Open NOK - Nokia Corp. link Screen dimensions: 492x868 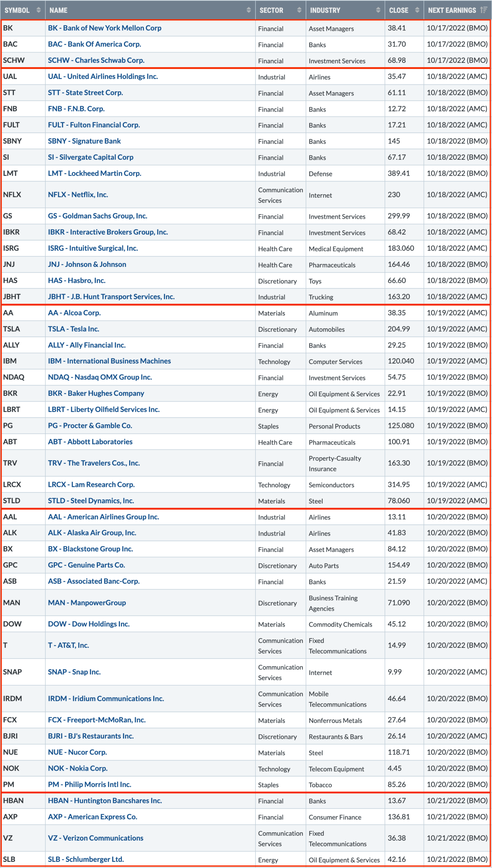78,769
